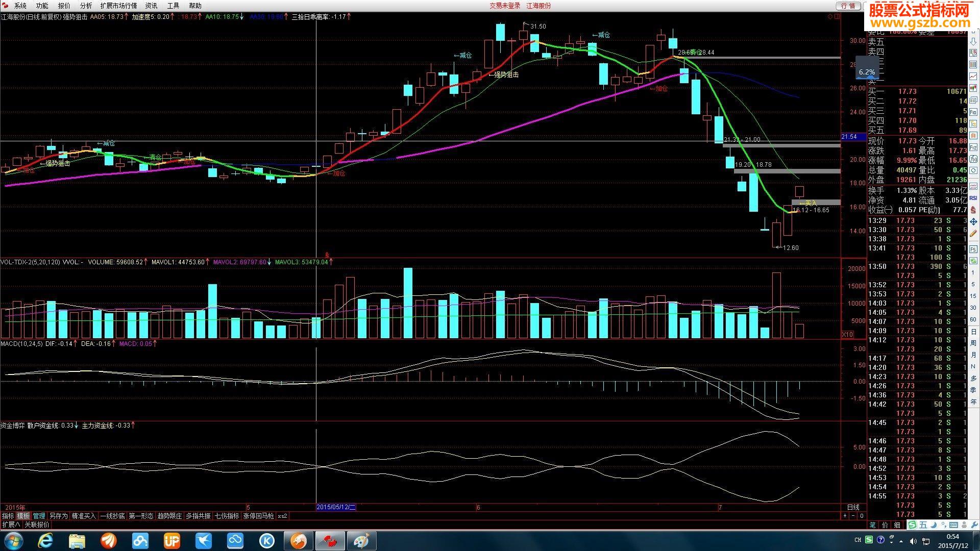980x551 pixels.
Task: Open the 报价 menu
Action: [64, 6]
